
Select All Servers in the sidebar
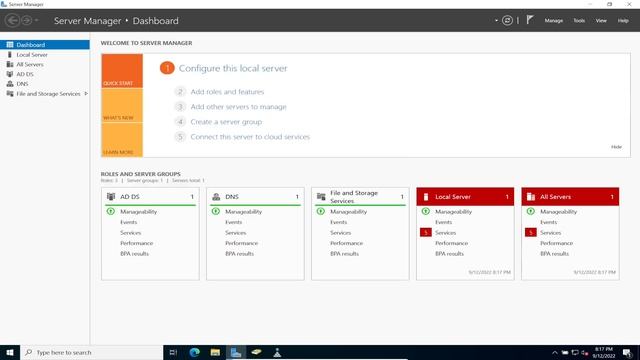click(45, 64)
